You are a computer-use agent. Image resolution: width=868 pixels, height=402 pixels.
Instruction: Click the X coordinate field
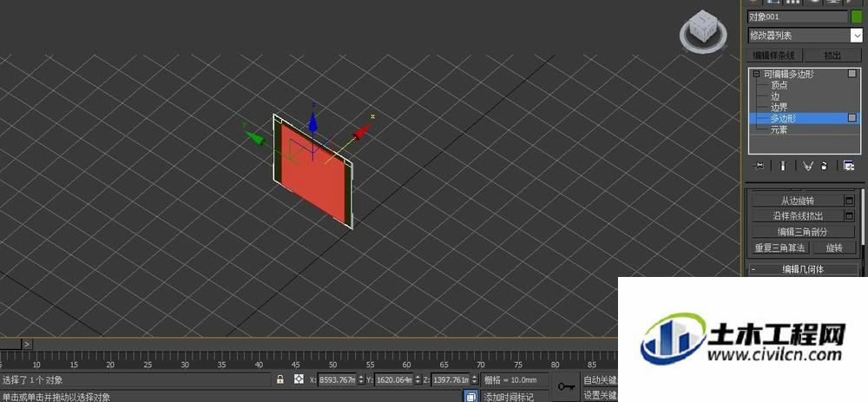click(337, 379)
